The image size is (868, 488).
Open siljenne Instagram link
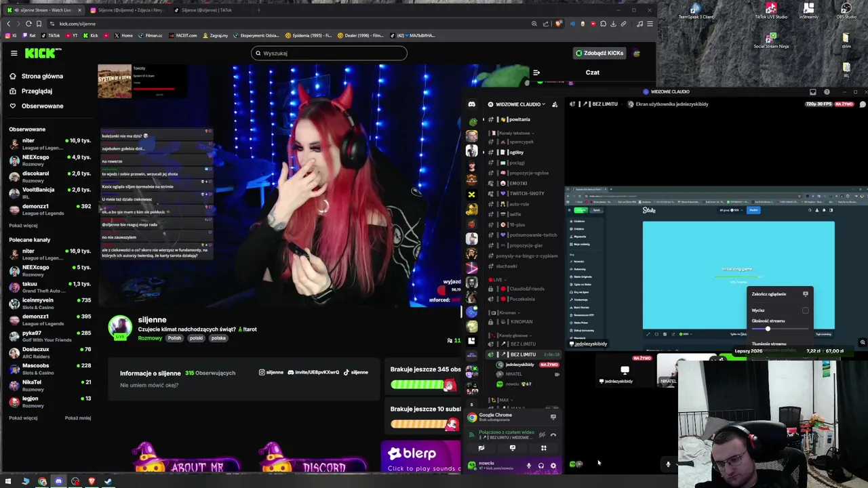(x=271, y=372)
